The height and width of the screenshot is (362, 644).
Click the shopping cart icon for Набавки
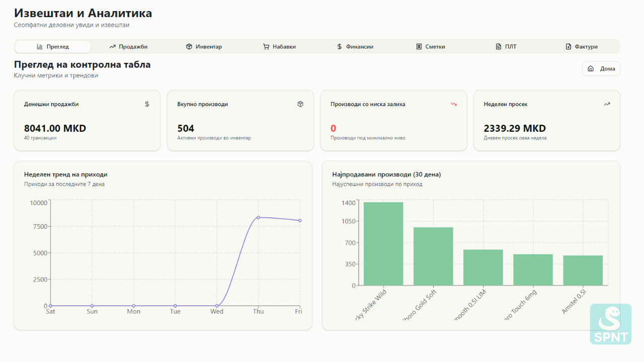pos(266,47)
